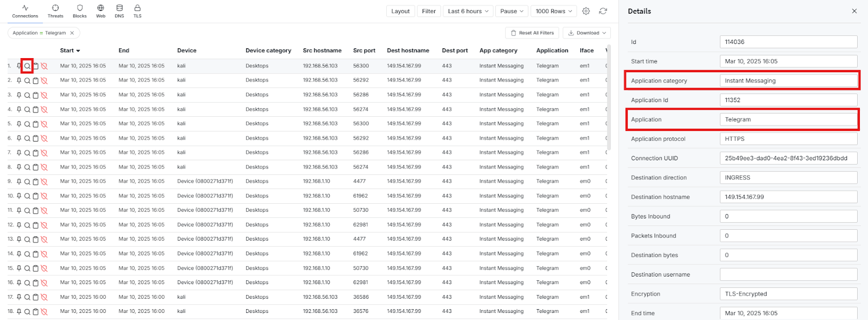868x320 pixels.
Task: Click the red block icon in row 1
Action: (x=44, y=66)
